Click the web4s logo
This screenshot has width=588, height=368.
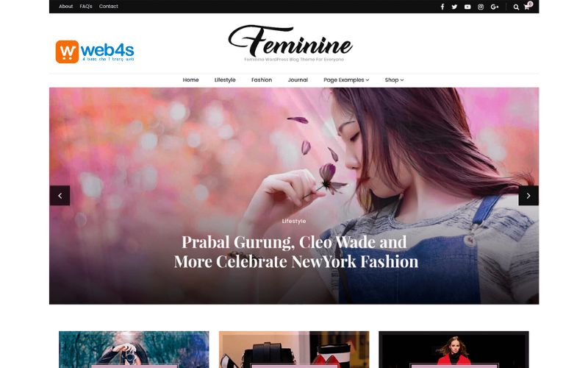coord(95,52)
